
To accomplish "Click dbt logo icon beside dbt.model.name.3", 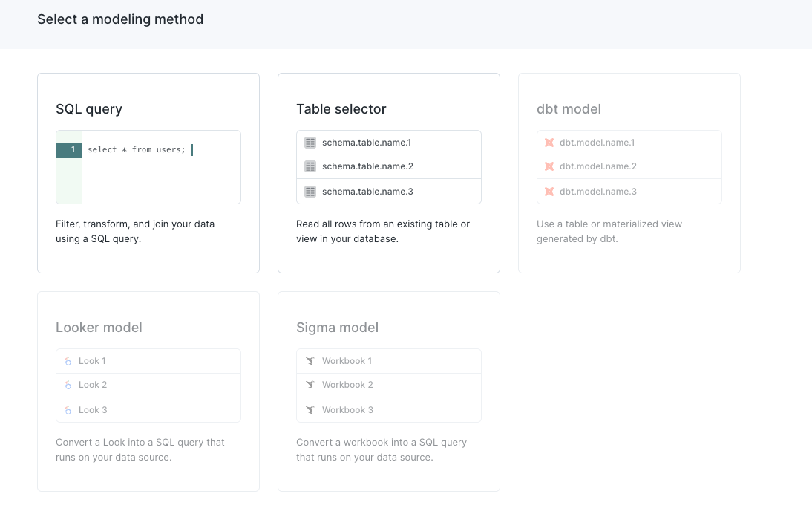I will 549,192.
